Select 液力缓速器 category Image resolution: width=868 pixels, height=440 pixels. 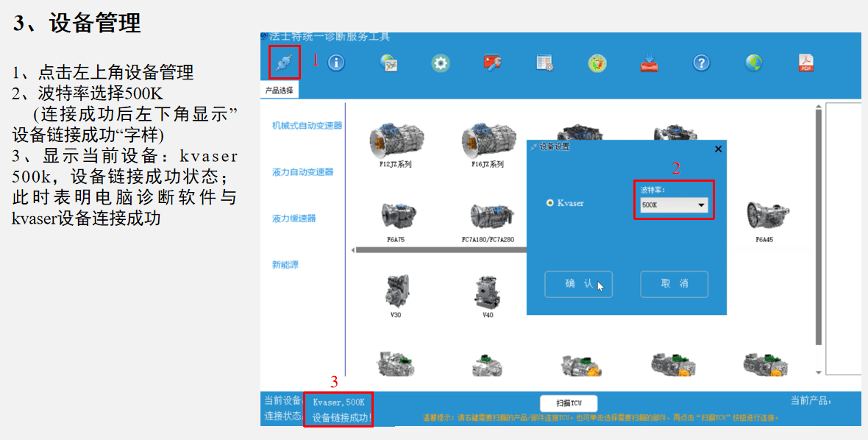(294, 219)
